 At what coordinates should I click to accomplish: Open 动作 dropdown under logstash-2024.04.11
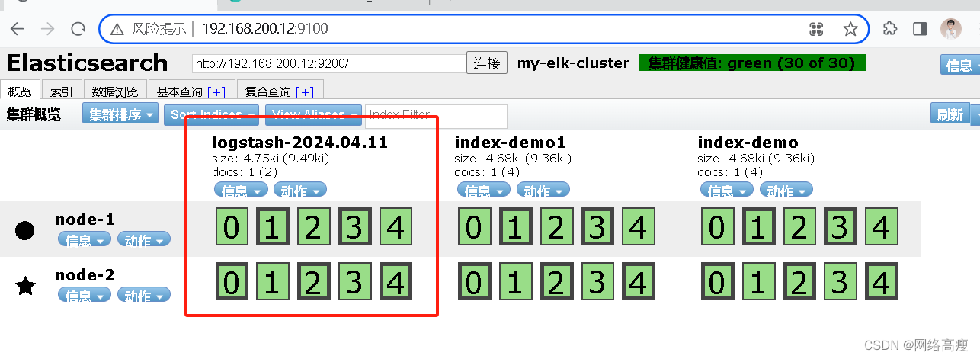(300, 190)
